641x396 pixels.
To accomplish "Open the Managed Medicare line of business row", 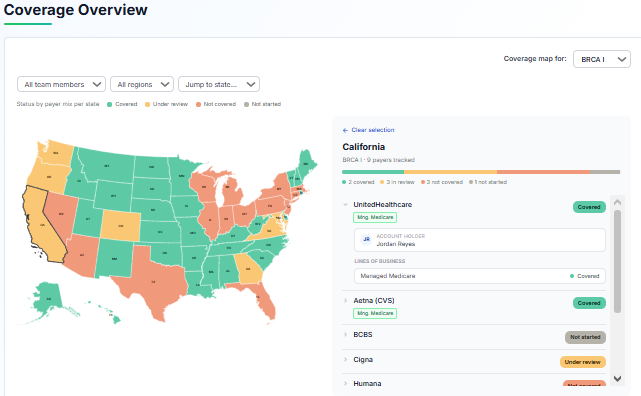I will point(480,276).
